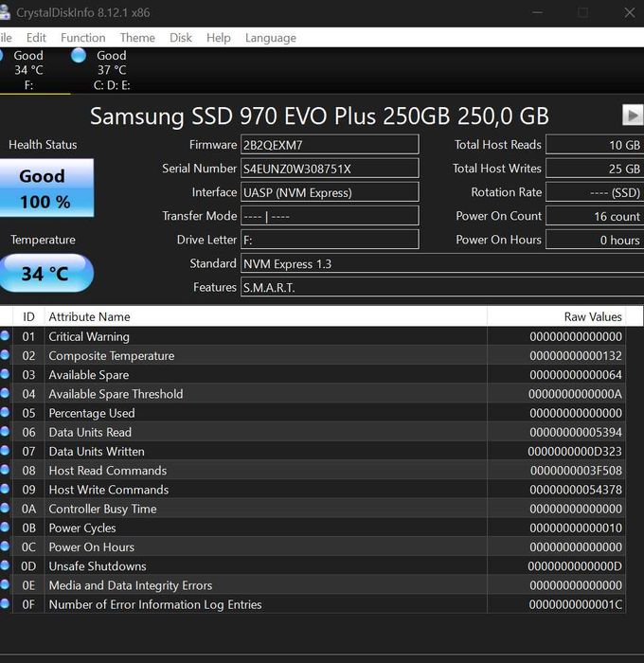The width and height of the screenshot is (644, 663).
Task: Click ID 0B in Power Cycles row
Action: (28, 529)
